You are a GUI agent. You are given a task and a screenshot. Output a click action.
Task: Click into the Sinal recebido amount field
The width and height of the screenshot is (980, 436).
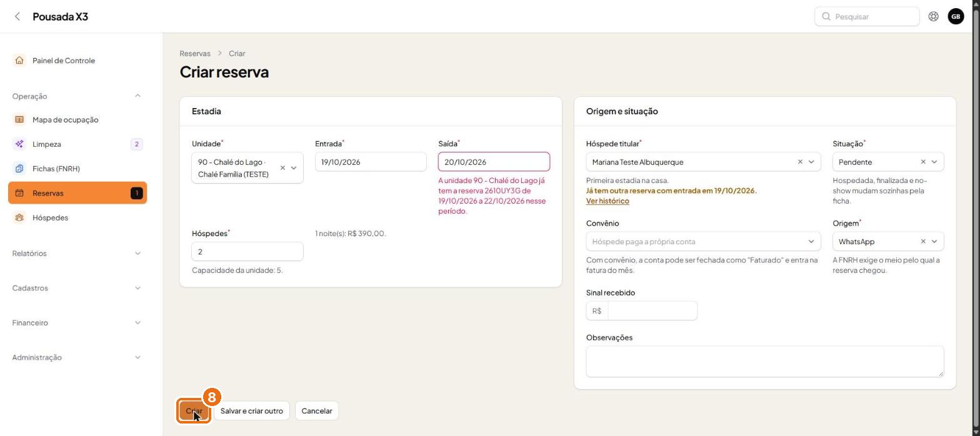(652, 311)
